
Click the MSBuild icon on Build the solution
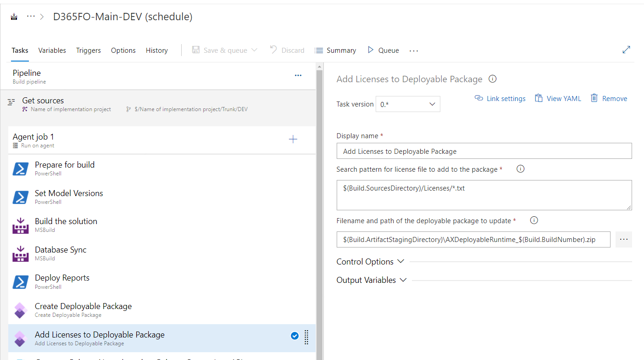[x=20, y=225]
